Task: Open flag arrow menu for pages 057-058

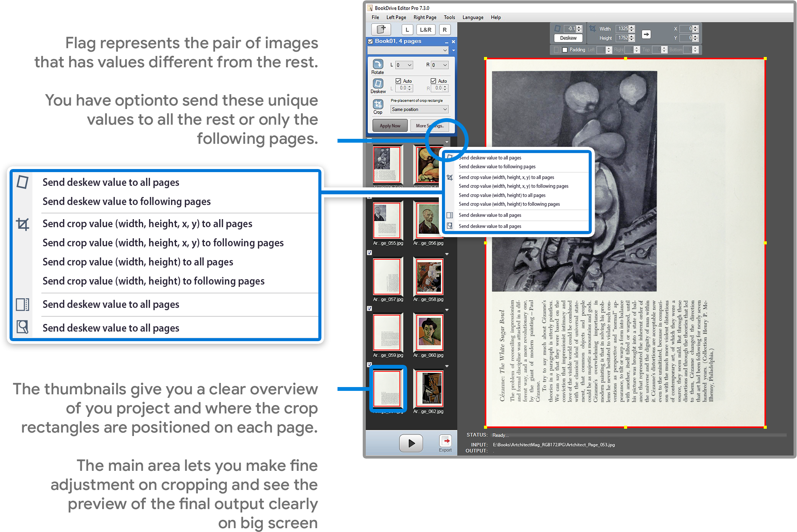Action: pyautogui.click(x=447, y=254)
